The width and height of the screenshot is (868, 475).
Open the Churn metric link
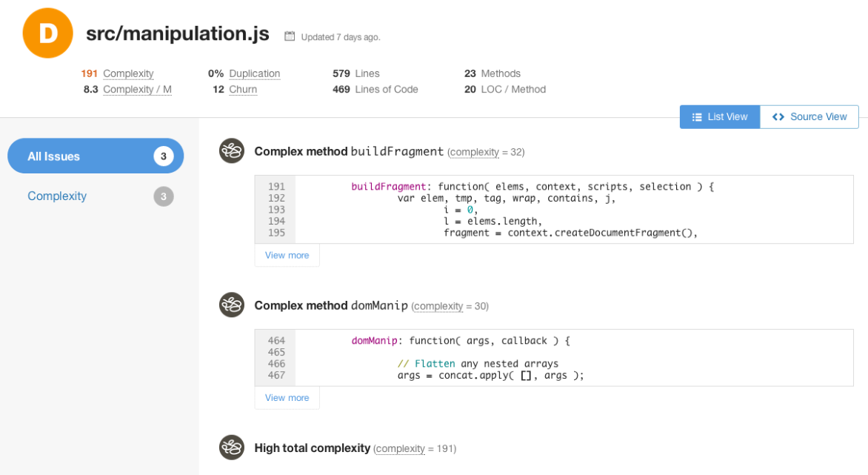243,90
